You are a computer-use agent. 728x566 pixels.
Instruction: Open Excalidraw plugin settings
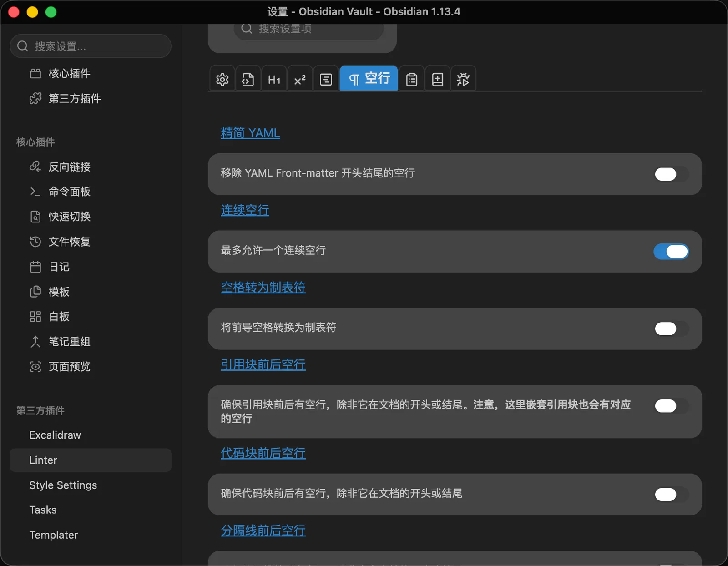tap(91, 435)
